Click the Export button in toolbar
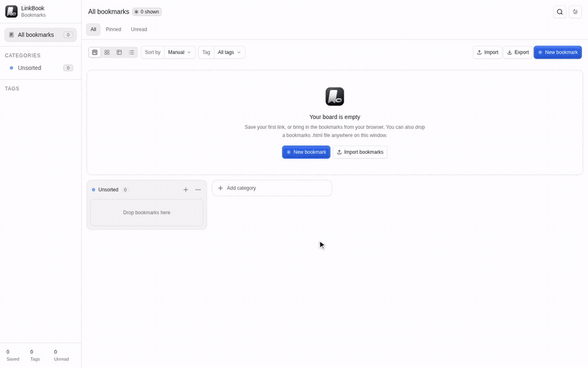The image size is (588, 368). point(518,52)
